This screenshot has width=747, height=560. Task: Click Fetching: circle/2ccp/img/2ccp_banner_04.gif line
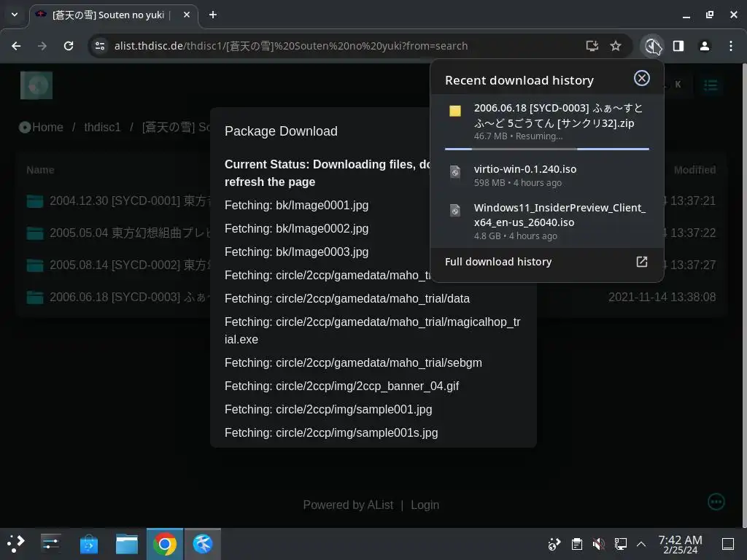coord(341,386)
